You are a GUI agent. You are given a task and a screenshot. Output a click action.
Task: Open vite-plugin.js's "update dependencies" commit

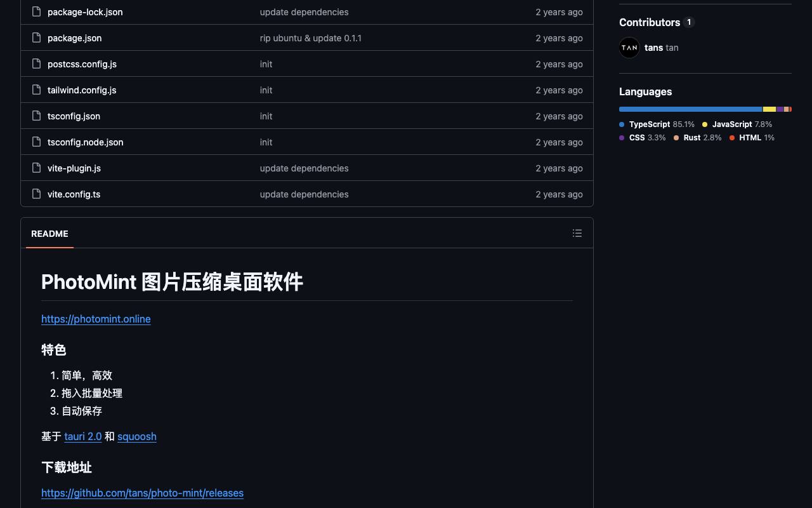point(304,168)
